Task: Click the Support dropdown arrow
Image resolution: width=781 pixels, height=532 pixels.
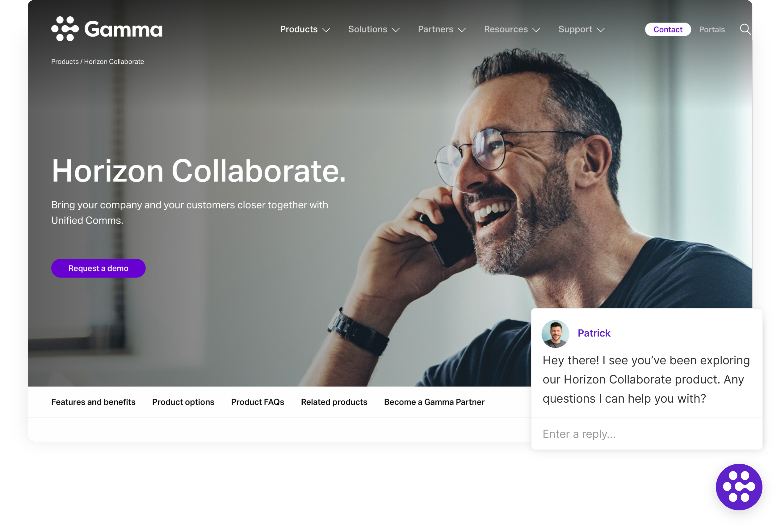Action: click(601, 30)
